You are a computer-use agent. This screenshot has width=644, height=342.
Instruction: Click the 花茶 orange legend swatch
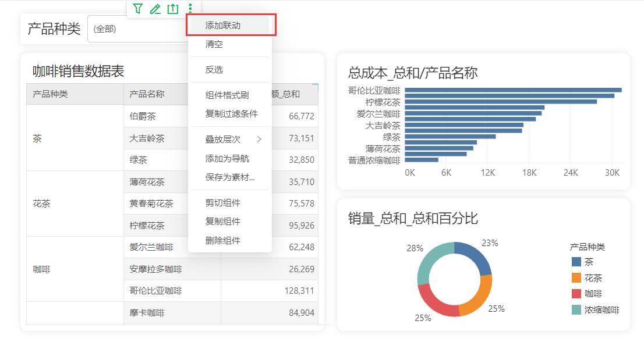coord(576,278)
